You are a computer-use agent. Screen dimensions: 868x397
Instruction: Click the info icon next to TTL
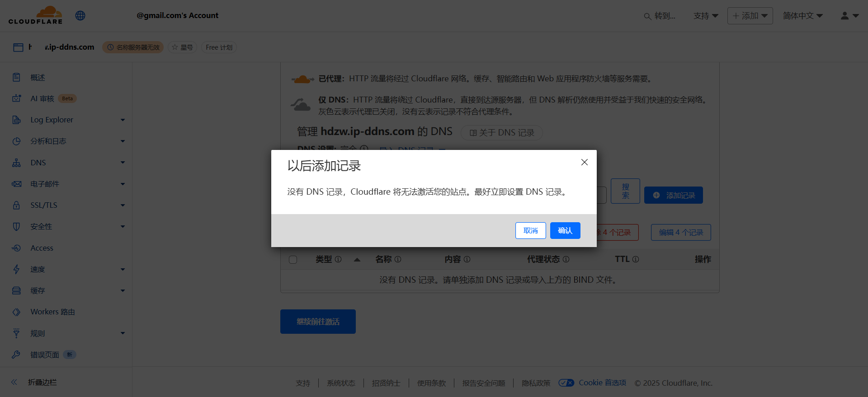click(x=636, y=259)
